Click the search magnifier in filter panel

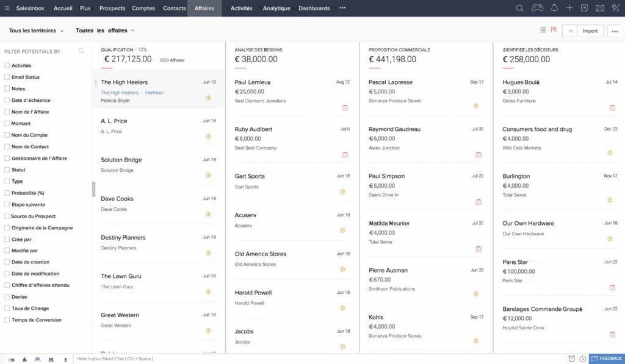click(x=81, y=51)
